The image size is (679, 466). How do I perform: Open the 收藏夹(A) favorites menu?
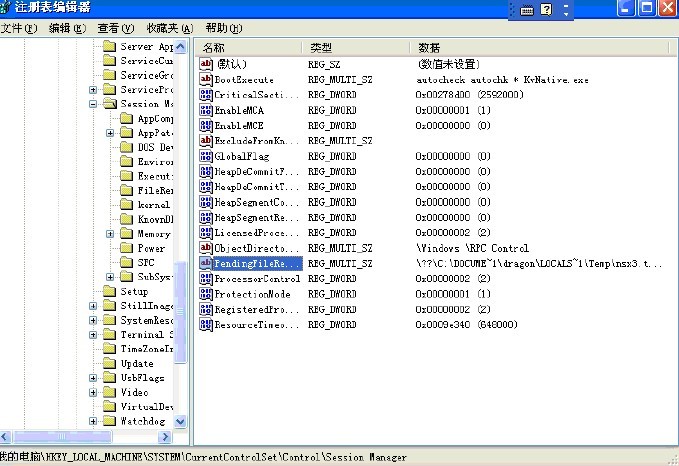point(168,28)
